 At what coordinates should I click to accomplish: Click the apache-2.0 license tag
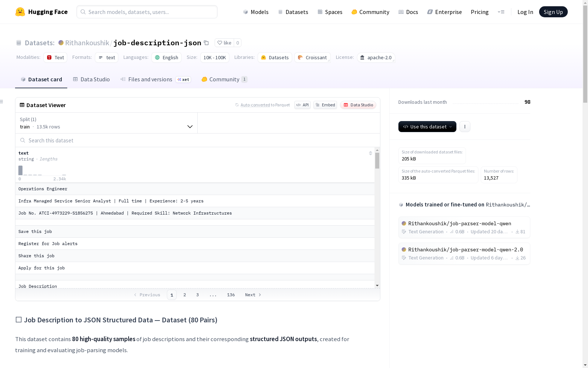click(x=376, y=57)
